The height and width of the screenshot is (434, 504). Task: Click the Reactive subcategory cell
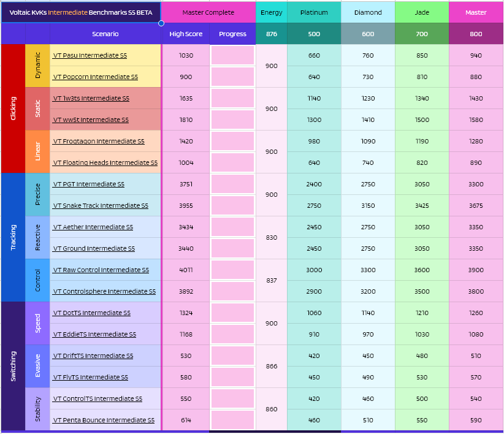click(x=37, y=237)
